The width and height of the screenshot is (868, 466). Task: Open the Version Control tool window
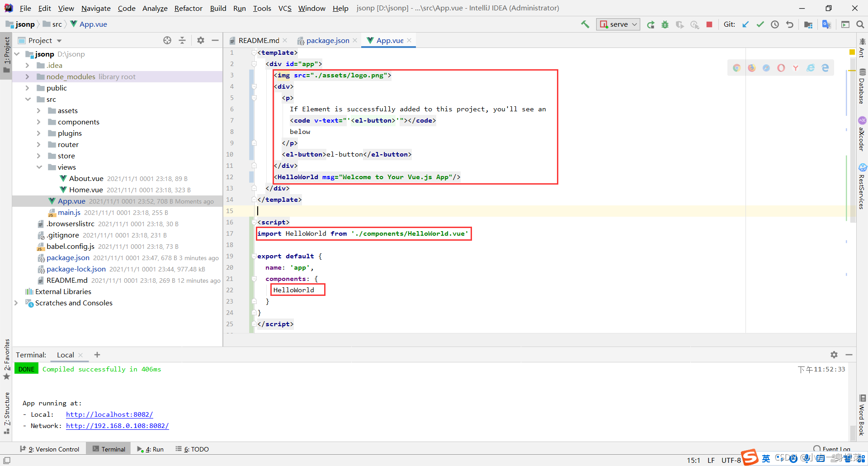[49, 449]
